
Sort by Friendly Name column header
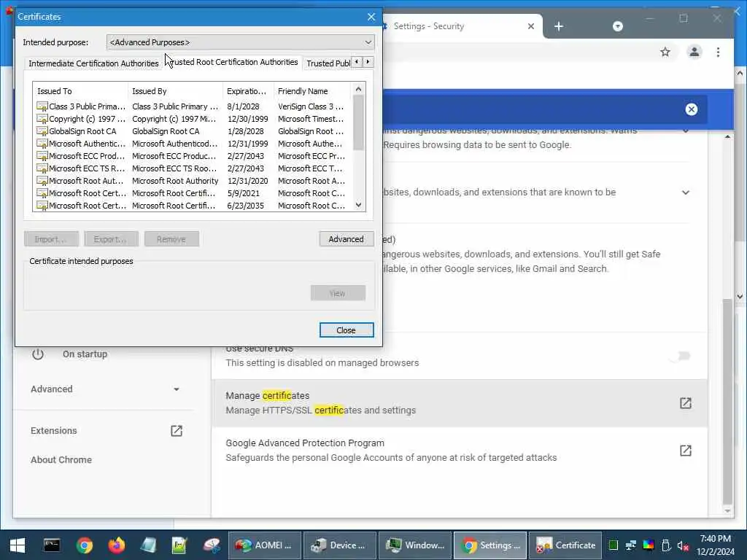[x=313, y=91]
